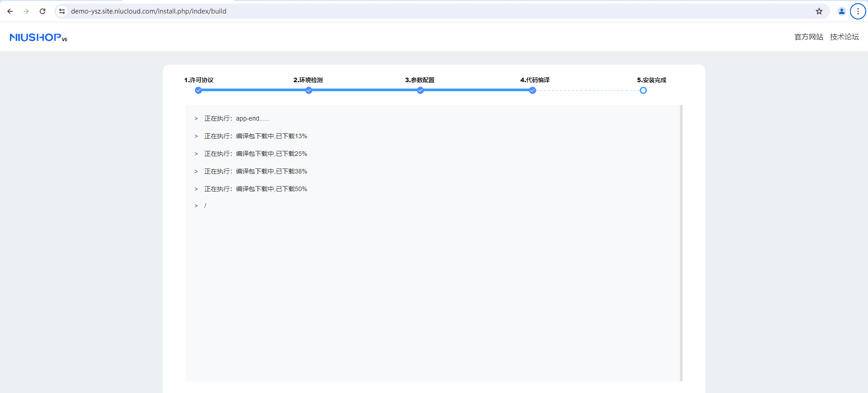The width and height of the screenshot is (868, 393).
Task: Bookmark this page with the star
Action: (x=819, y=11)
